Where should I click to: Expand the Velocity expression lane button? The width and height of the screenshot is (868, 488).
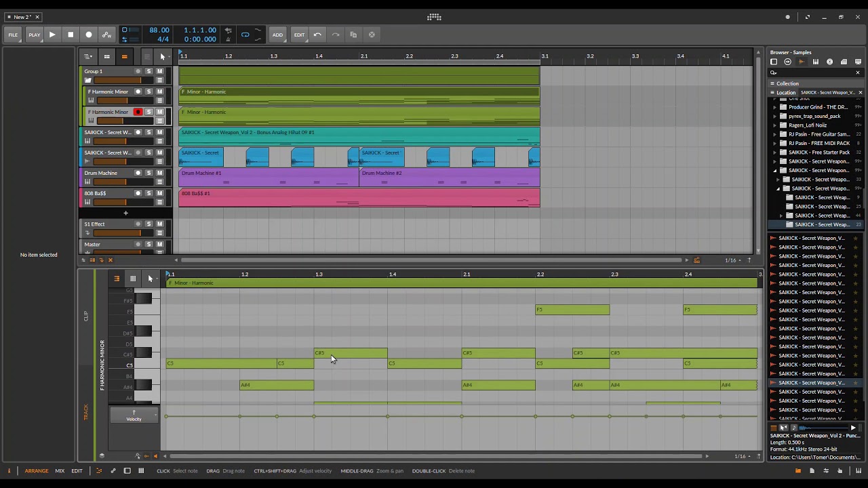pyautogui.click(x=134, y=415)
